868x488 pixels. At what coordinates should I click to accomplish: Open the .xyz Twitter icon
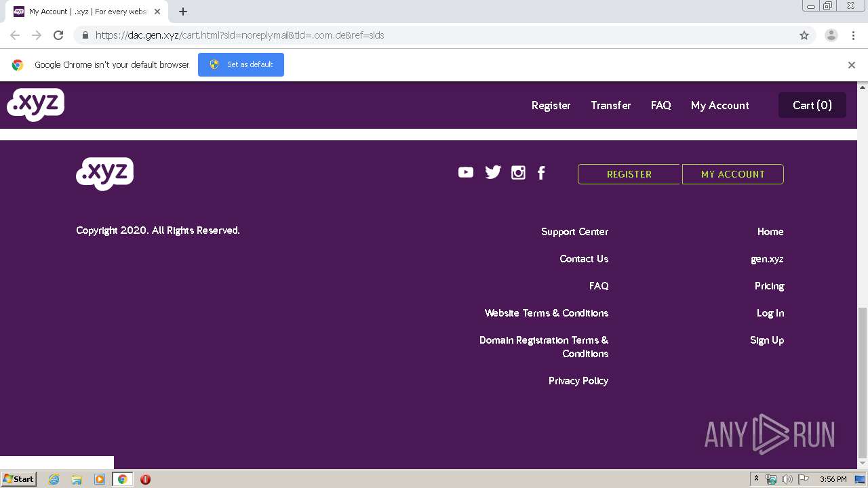tap(493, 173)
